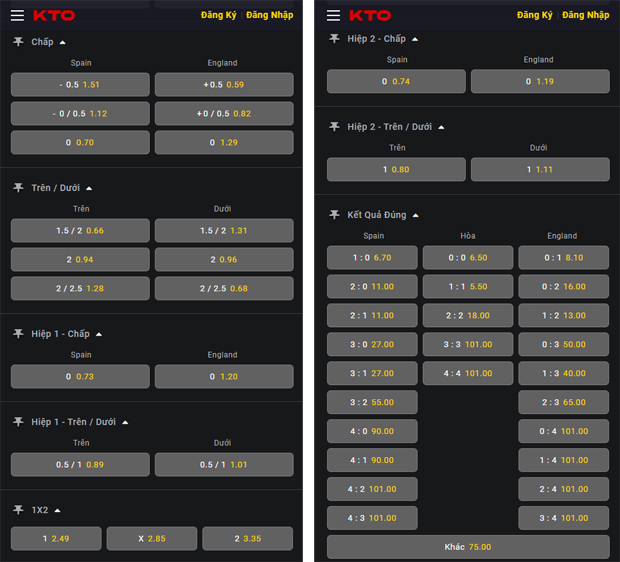Select draw X odds 2.85
This screenshot has width=620, height=562.
(151, 539)
